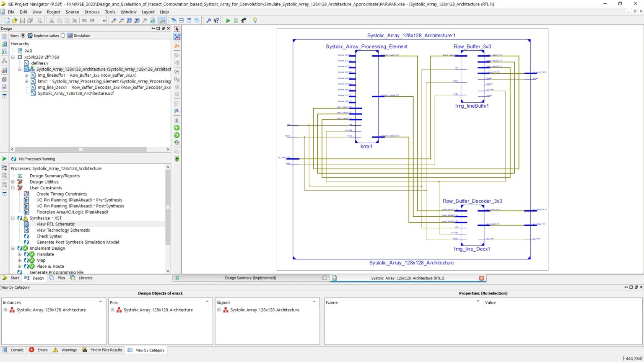Pop out of hierarchy using the green back arrow
Screen dimensions: 644x362
tap(177, 127)
